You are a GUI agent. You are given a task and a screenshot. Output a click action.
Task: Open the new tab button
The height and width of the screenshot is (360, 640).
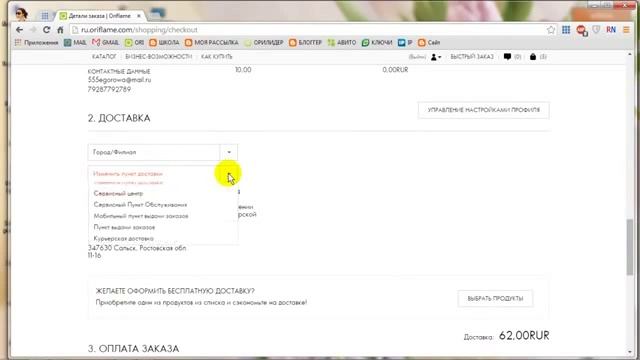[x=157, y=14]
